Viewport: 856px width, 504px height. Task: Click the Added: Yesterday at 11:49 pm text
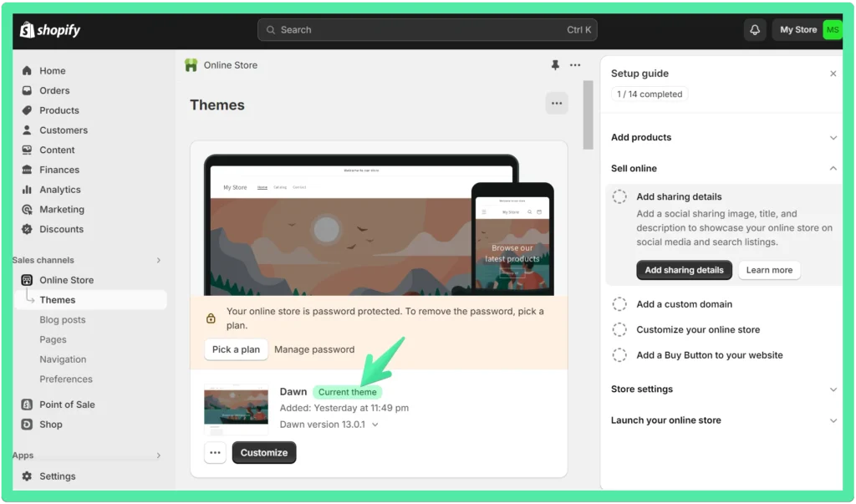(344, 408)
